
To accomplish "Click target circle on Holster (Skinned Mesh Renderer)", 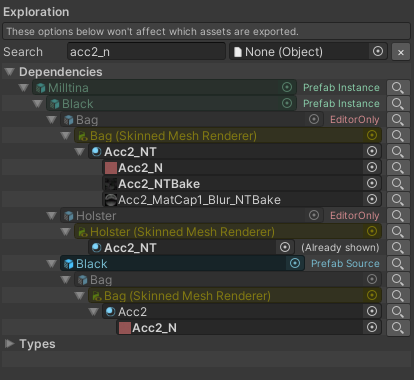I will coord(372,231).
